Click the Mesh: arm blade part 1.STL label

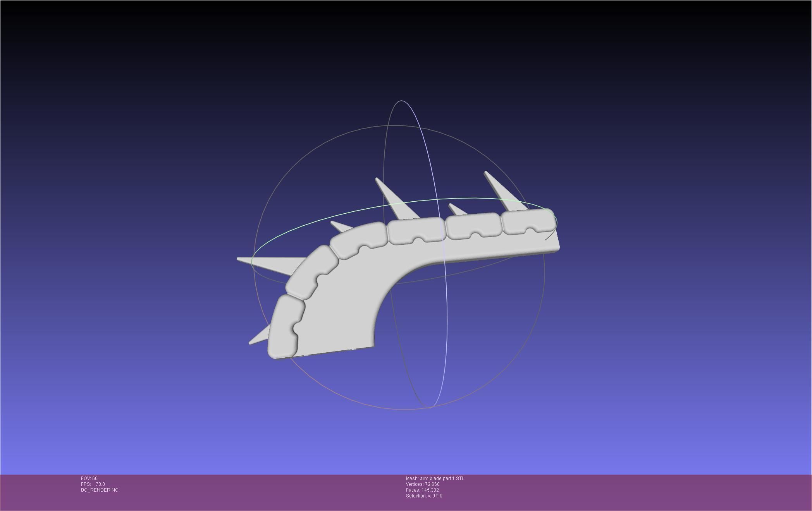[x=435, y=478]
